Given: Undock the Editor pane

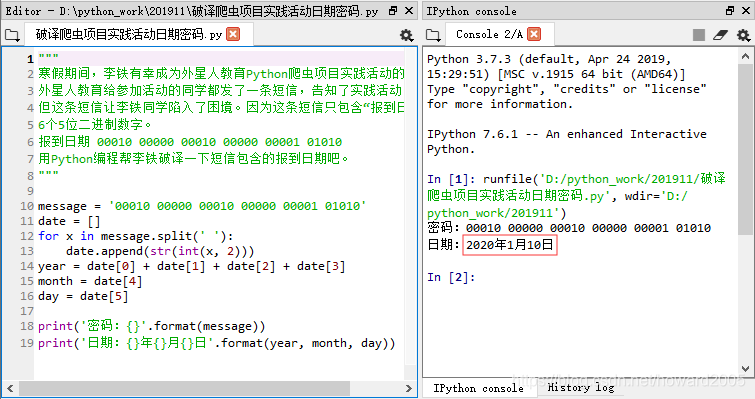Looking at the screenshot, I should 393,11.
